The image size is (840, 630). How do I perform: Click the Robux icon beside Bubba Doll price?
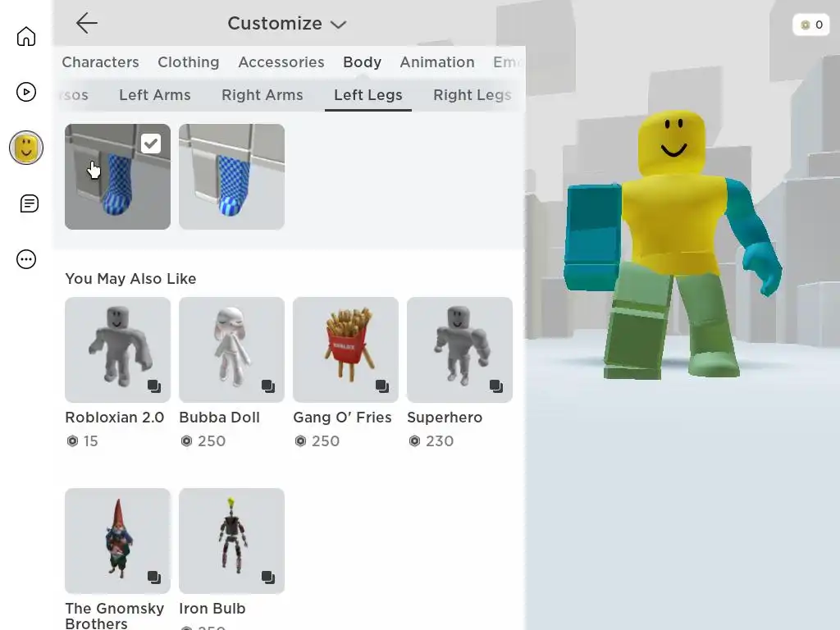(x=186, y=441)
